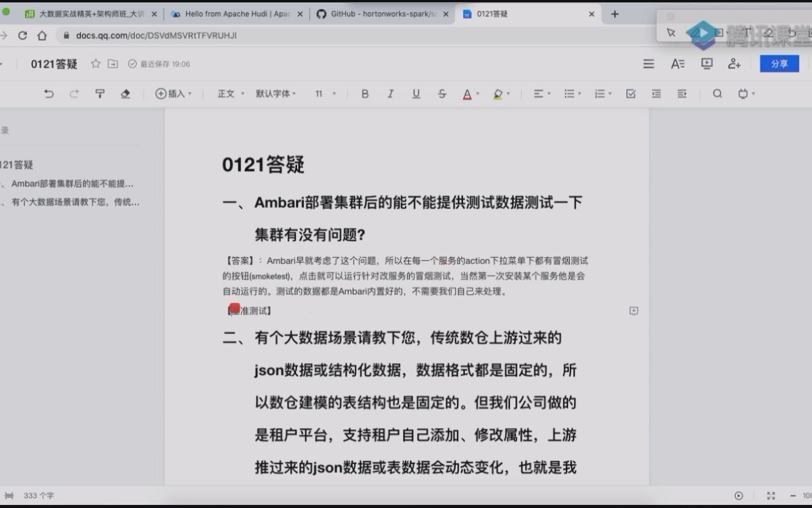Screen dimensions: 812x508
Task: Select the pointer tool in annotation toolbar
Action: point(671,33)
